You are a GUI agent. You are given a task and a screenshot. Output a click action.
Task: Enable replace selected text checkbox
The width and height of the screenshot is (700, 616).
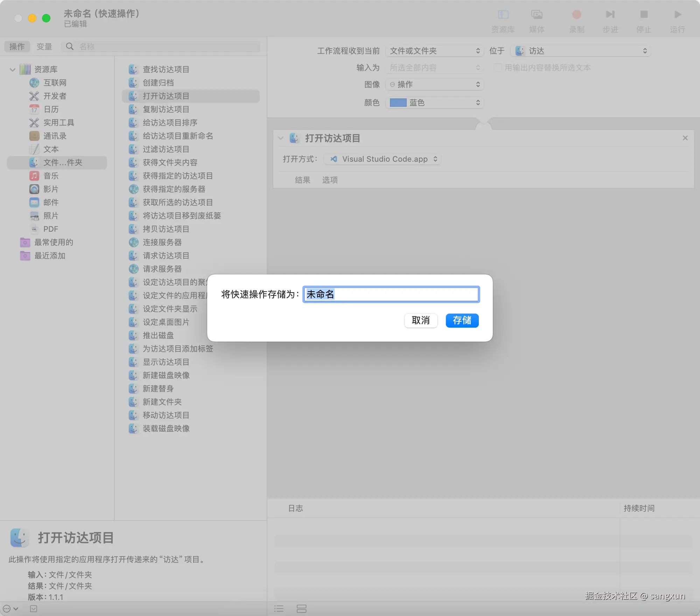coord(497,68)
